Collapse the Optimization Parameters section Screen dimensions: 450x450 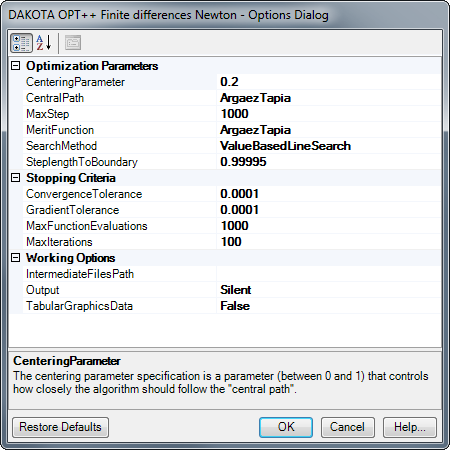coord(15,66)
